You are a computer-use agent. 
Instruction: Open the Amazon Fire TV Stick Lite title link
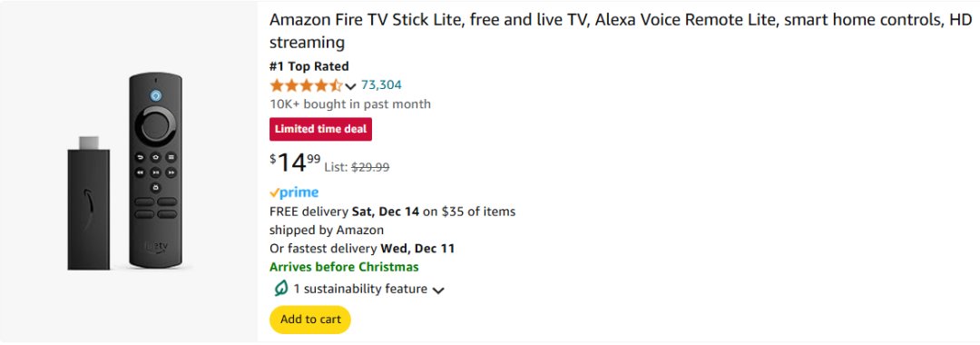point(620,31)
